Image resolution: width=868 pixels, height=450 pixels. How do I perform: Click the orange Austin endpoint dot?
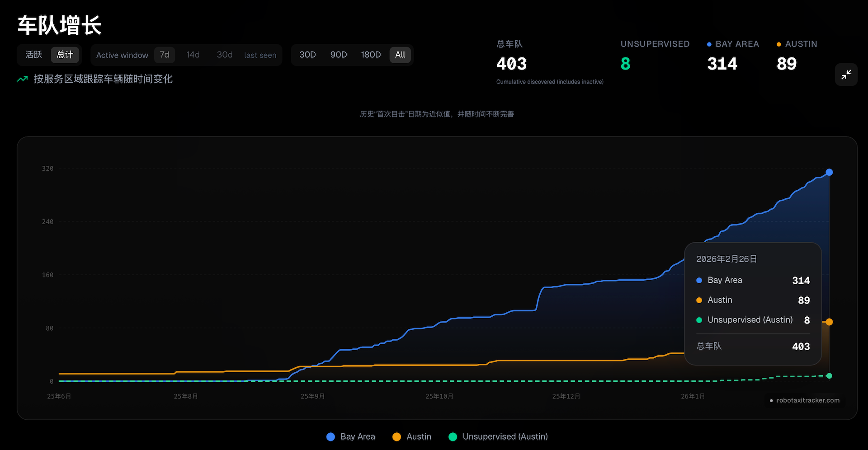[x=829, y=322]
